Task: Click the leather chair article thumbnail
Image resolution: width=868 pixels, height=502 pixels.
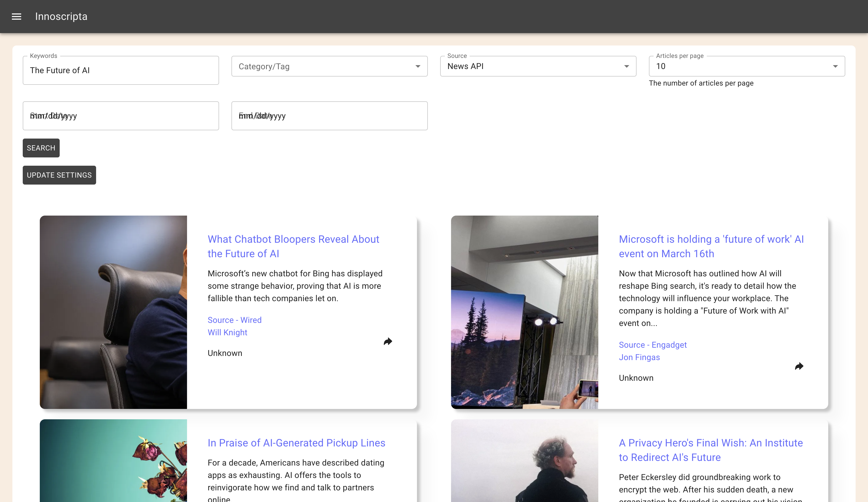Action: 113,312
